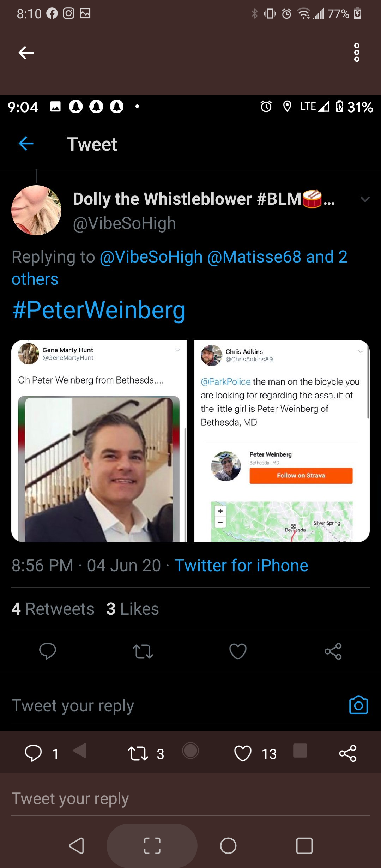Tap the inner reply bubble icon
The image size is (381, 868).
tap(48, 651)
